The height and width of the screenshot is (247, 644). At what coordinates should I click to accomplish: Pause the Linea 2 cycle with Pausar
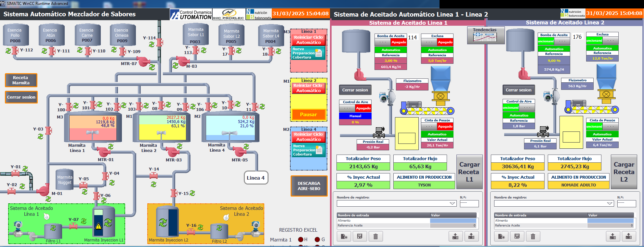pyautogui.click(x=309, y=115)
